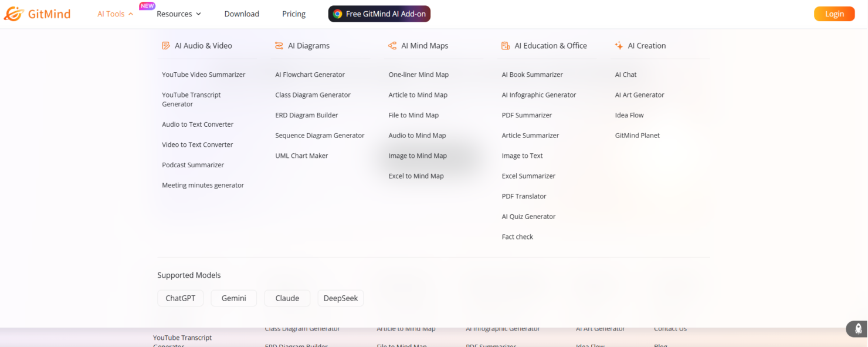Image resolution: width=868 pixels, height=347 pixels.
Task: Open File to Mind Map in menu
Action: tap(413, 115)
